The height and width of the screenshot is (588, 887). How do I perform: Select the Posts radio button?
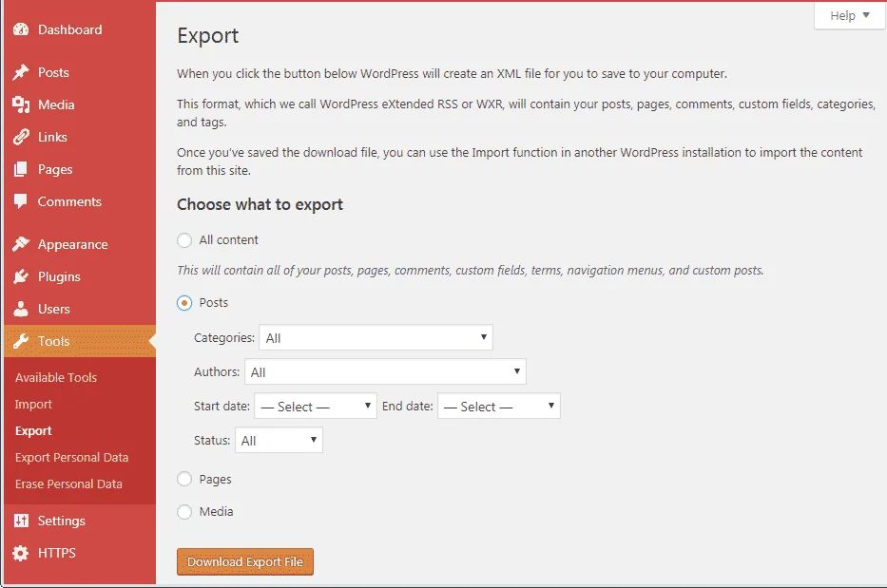click(x=184, y=303)
